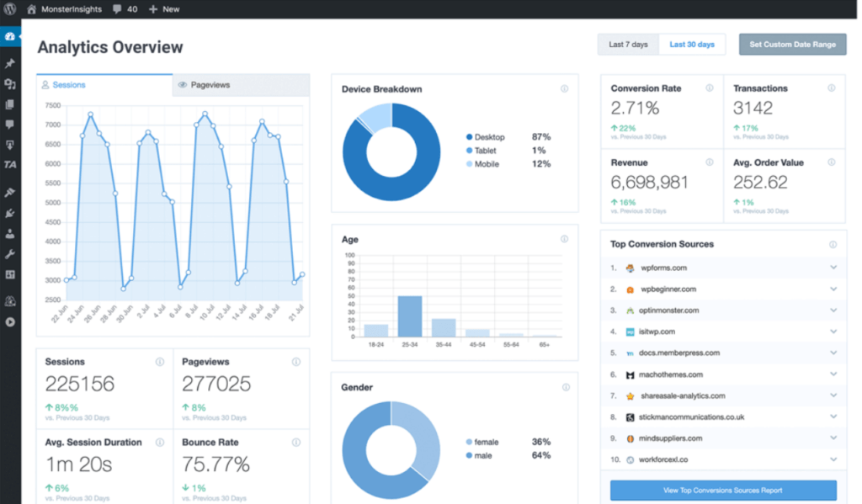
Task: Expand the workforcexl.co conversion source row
Action: pyautogui.click(x=833, y=459)
